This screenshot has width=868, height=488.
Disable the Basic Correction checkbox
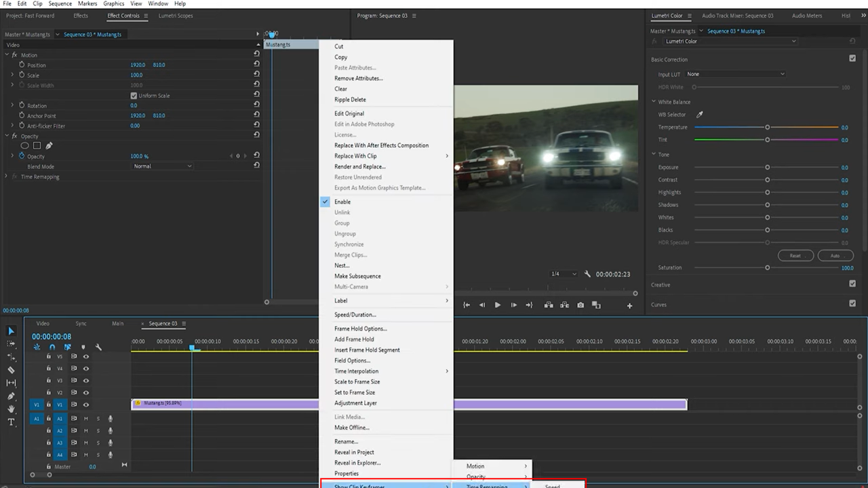click(x=852, y=59)
